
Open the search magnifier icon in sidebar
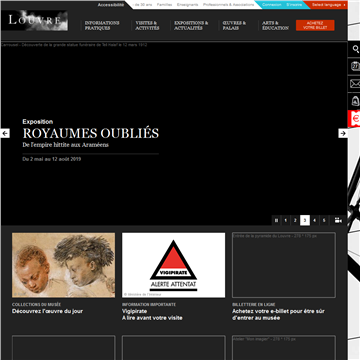pyautogui.click(x=355, y=49)
